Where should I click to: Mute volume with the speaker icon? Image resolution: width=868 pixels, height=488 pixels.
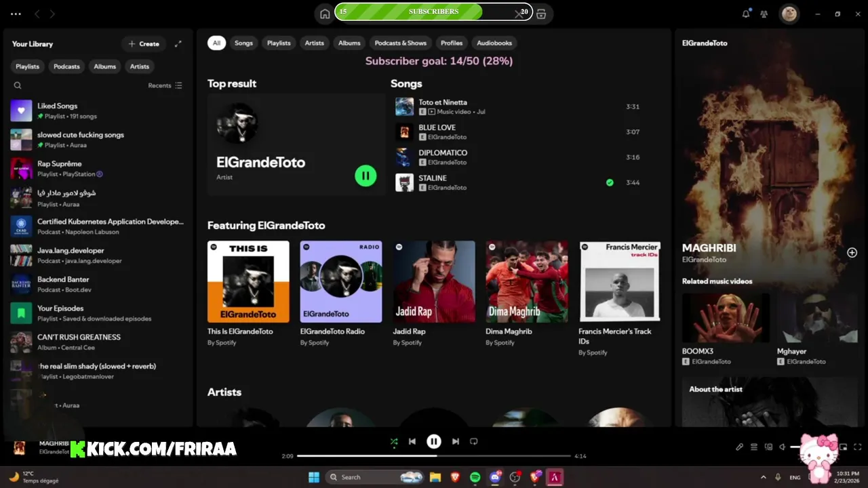783,447
